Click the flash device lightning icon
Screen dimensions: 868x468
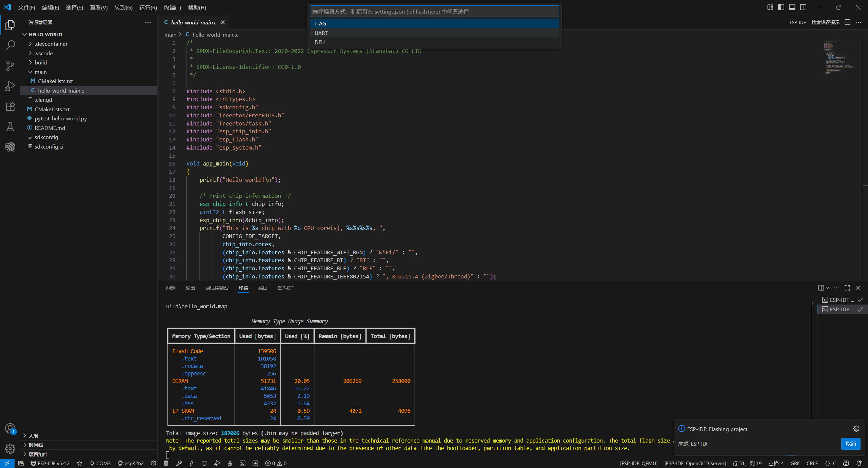click(x=192, y=463)
